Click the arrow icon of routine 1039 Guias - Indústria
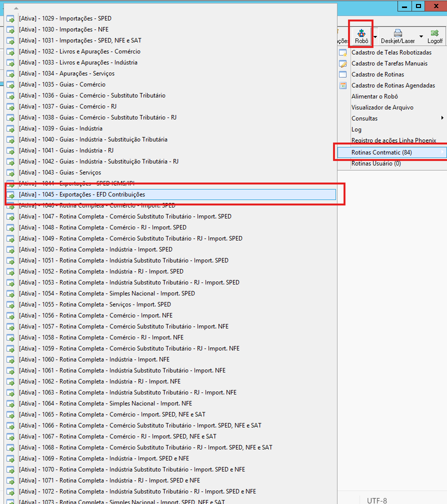This screenshot has height=504, width=447. 10,129
